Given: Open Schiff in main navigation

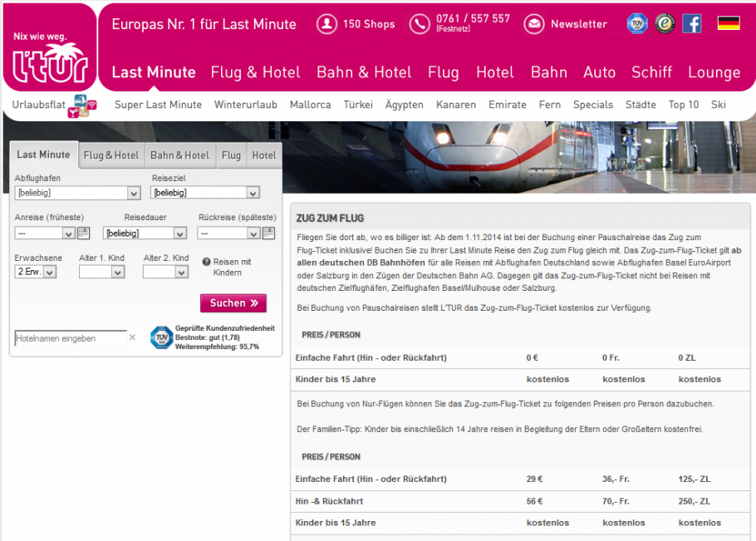Looking at the screenshot, I should pyautogui.click(x=652, y=72).
